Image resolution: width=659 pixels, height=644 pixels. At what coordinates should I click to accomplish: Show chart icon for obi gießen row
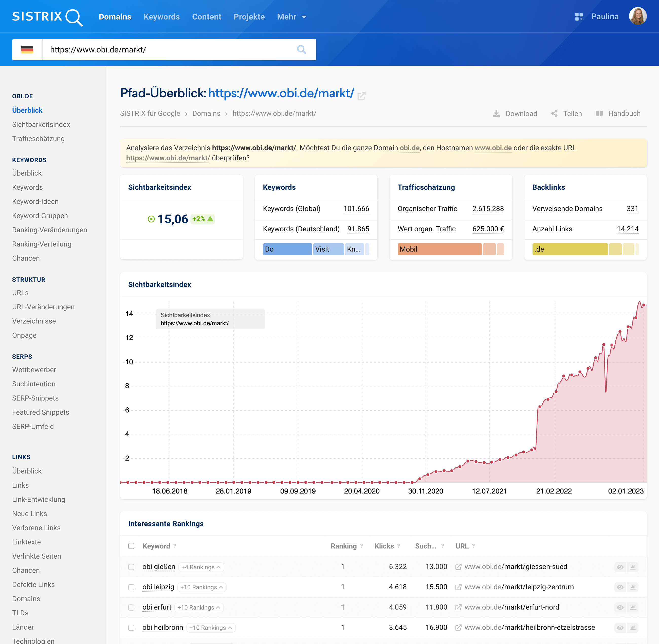pyautogui.click(x=633, y=567)
